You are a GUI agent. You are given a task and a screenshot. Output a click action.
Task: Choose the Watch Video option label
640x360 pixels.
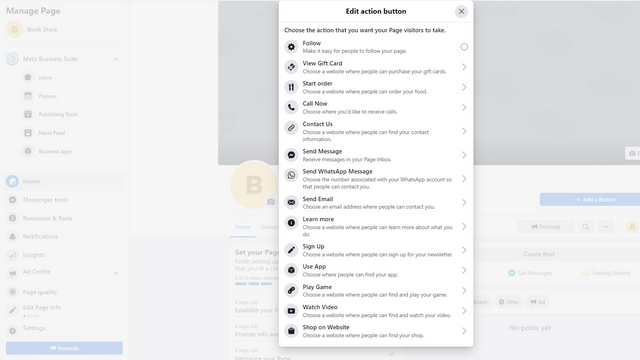[320, 307]
